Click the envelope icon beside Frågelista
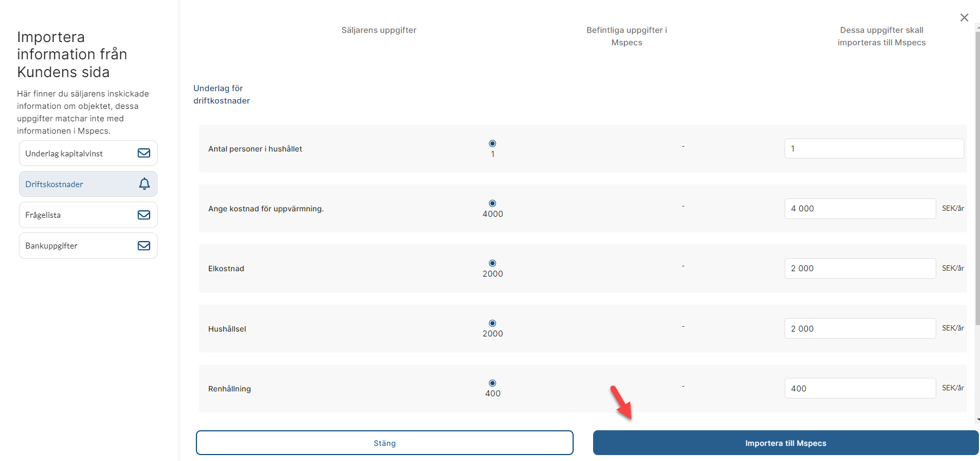The height and width of the screenshot is (461, 980). pyautogui.click(x=144, y=215)
